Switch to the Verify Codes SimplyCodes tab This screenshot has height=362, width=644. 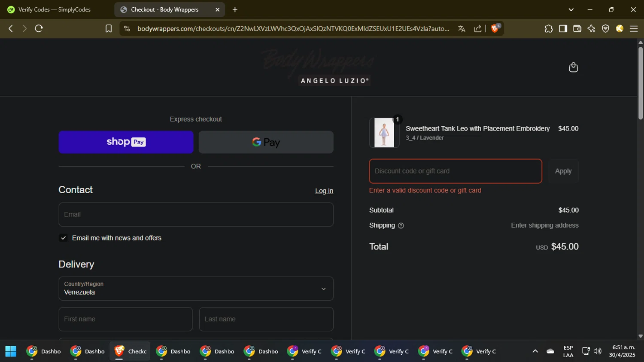coord(55,9)
